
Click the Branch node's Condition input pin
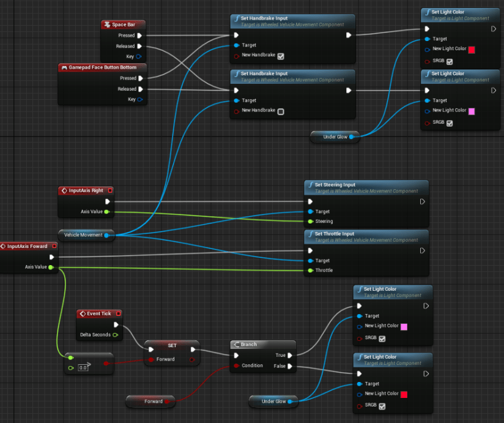236,366
